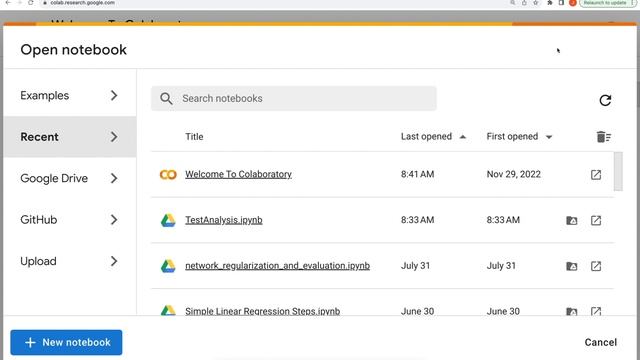Expand the GitHub chevron
The height and width of the screenshot is (360, 640).
[x=114, y=220]
